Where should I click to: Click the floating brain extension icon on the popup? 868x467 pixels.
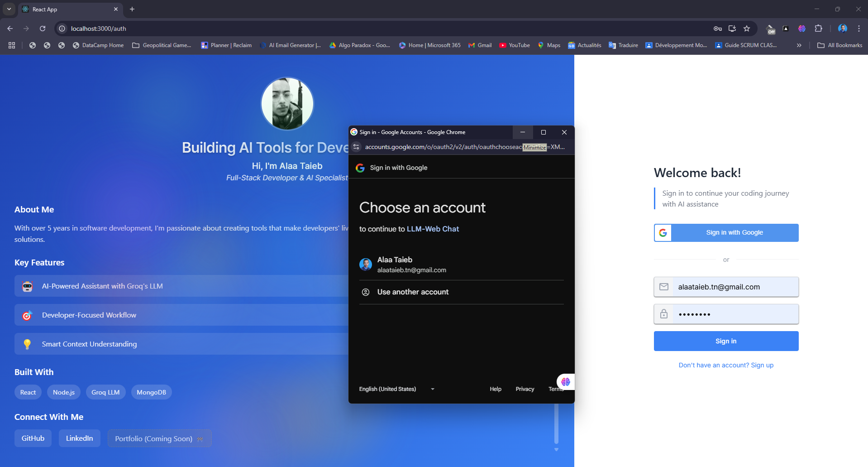tap(565, 381)
